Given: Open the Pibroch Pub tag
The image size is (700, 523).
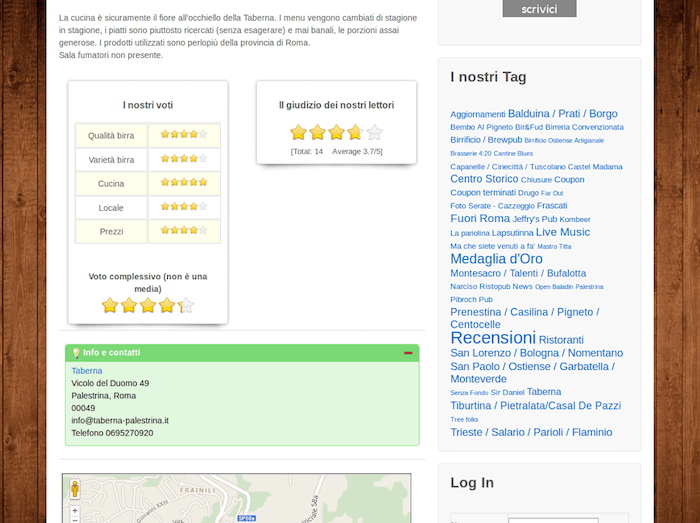Looking at the screenshot, I should (471, 299).
